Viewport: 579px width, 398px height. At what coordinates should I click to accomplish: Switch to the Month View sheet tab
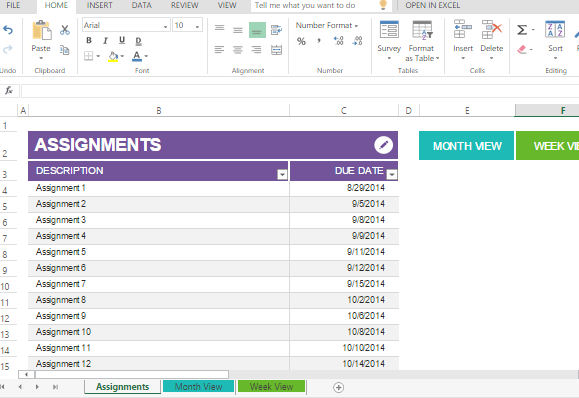pos(198,387)
